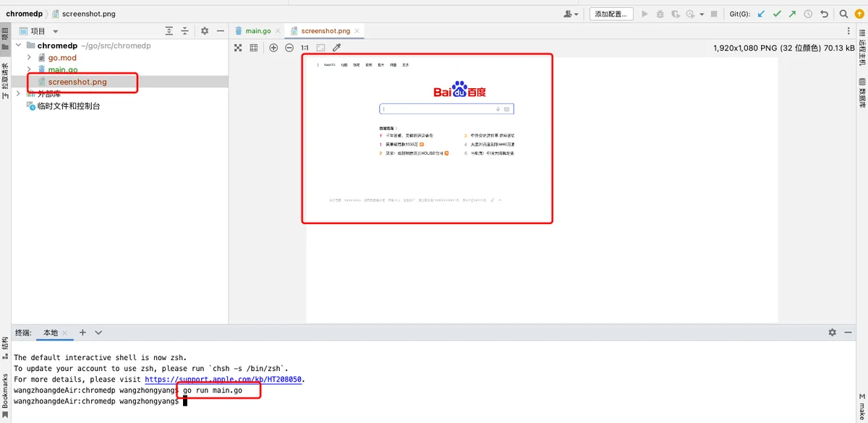Open the 项目 side tool window button
868x423 pixels.
click(x=5, y=40)
